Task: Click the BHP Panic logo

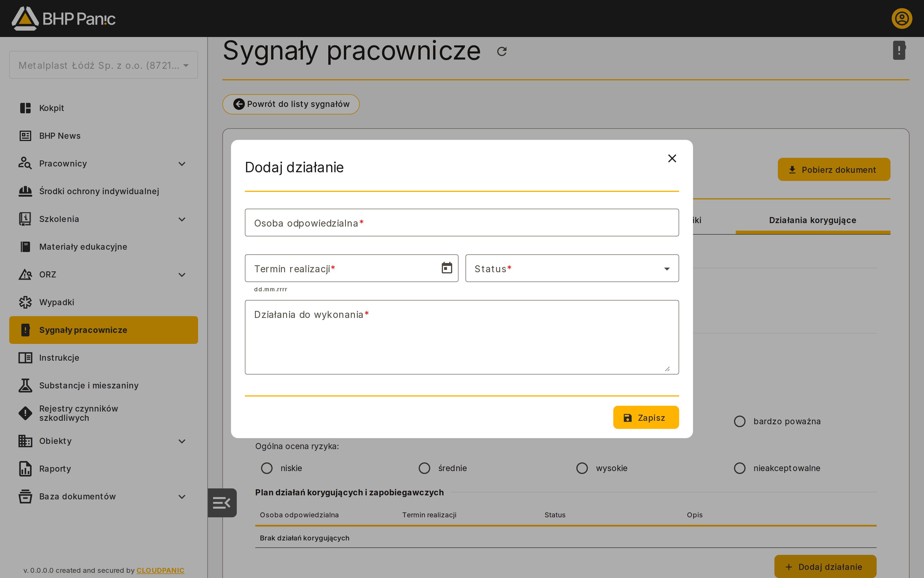Action: coord(64,18)
